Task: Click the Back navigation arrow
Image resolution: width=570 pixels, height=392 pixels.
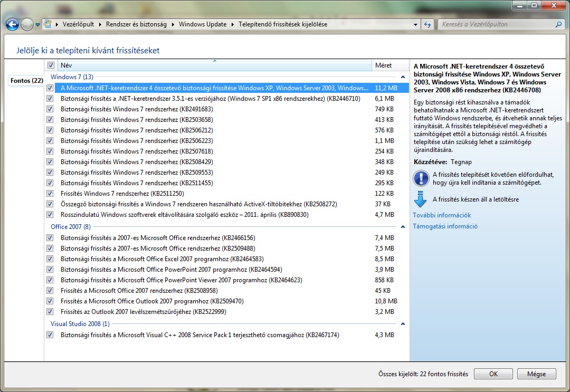Action: tap(12, 24)
